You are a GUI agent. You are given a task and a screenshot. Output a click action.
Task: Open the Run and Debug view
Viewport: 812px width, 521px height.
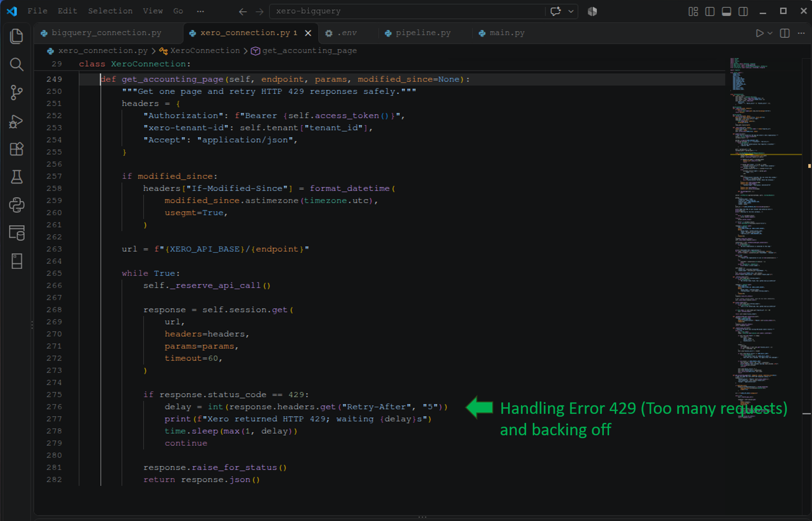pos(17,121)
